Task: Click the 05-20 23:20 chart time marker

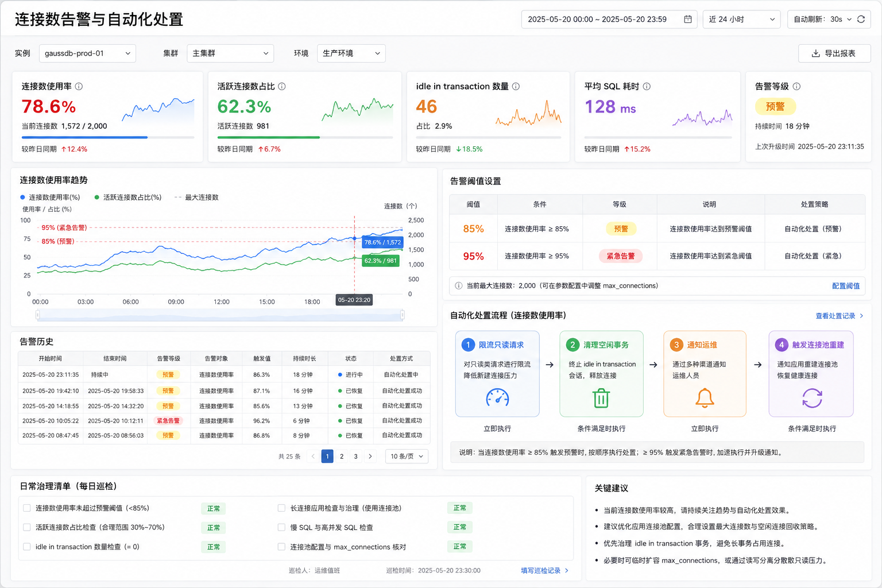Action: tap(354, 300)
